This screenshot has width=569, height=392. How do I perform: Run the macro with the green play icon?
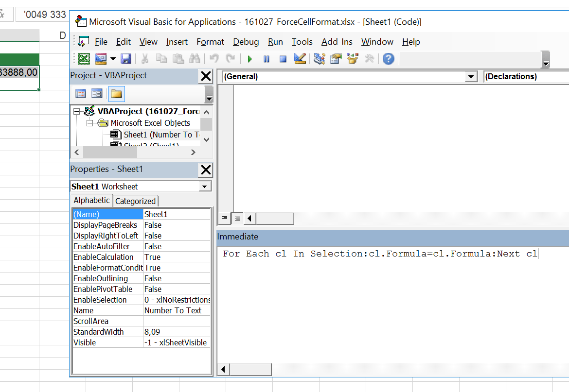pyautogui.click(x=249, y=59)
